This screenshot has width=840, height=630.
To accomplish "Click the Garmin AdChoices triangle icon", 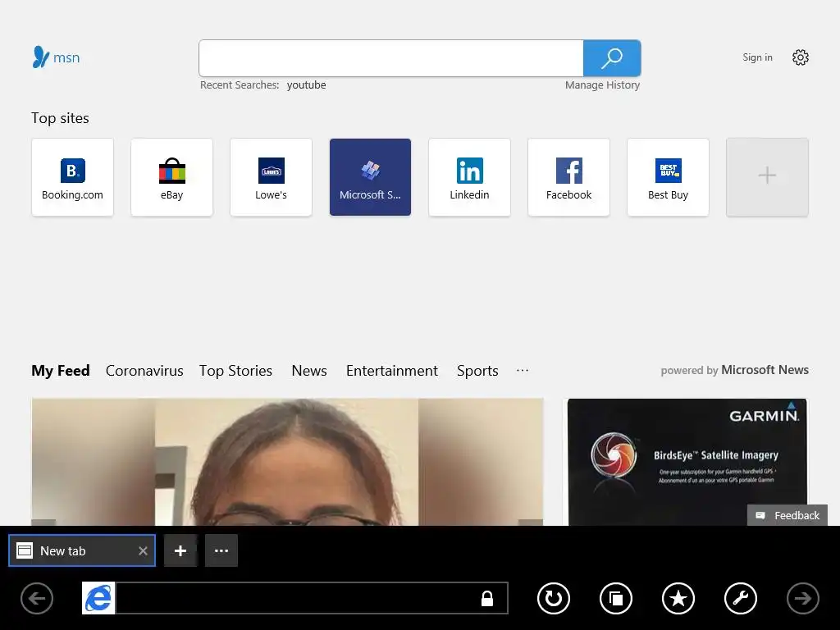I will pos(792,405).
